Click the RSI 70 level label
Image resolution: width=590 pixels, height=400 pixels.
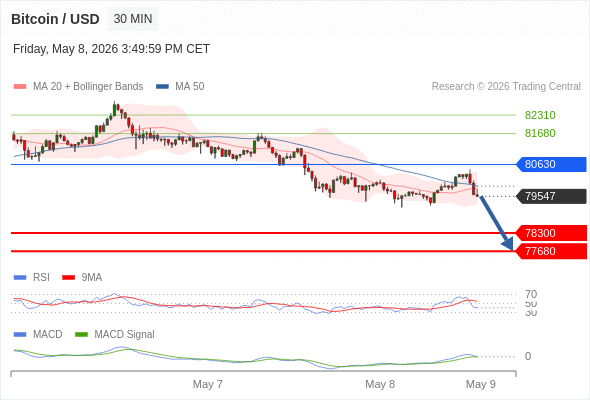531,294
